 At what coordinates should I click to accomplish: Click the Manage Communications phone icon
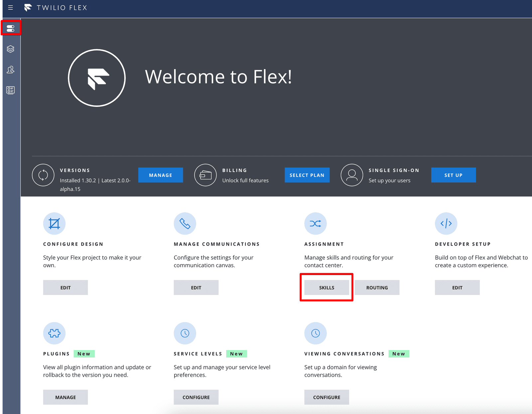coord(185,223)
